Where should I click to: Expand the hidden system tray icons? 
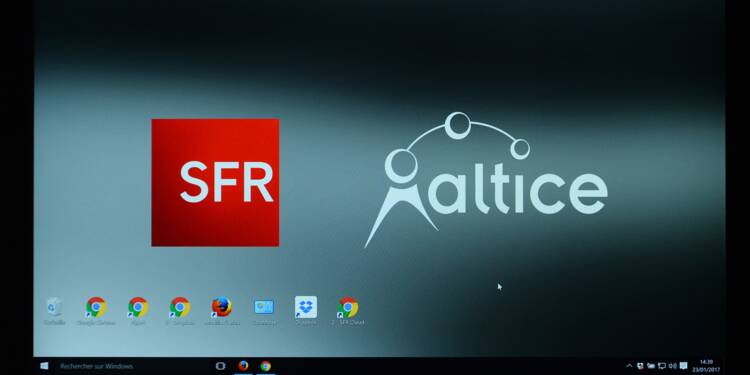(x=629, y=366)
